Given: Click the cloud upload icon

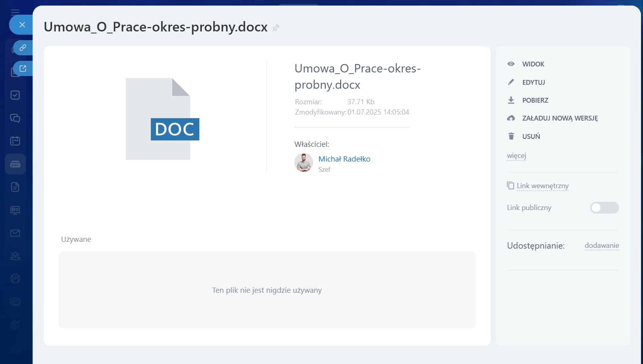Looking at the screenshot, I should (511, 118).
